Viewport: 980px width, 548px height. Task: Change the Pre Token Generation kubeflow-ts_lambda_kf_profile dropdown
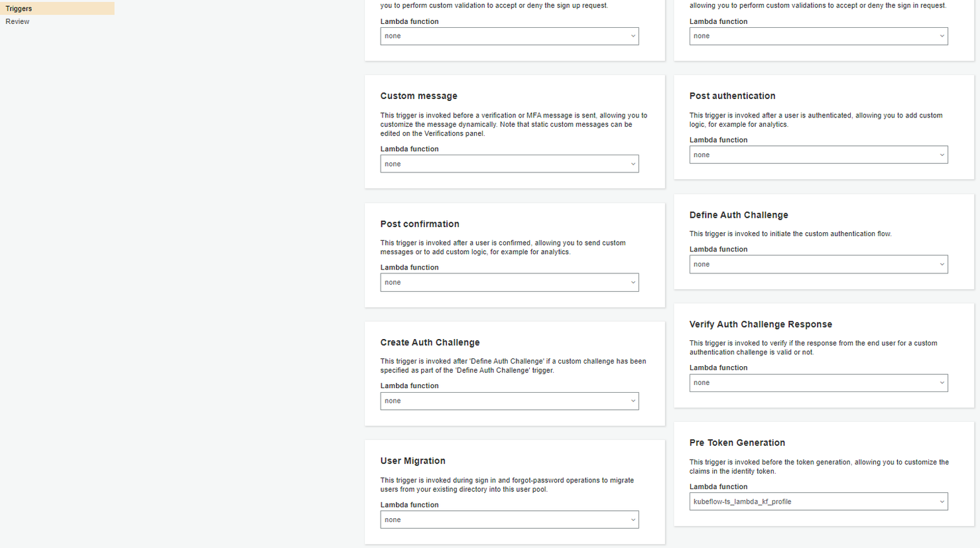818,502
